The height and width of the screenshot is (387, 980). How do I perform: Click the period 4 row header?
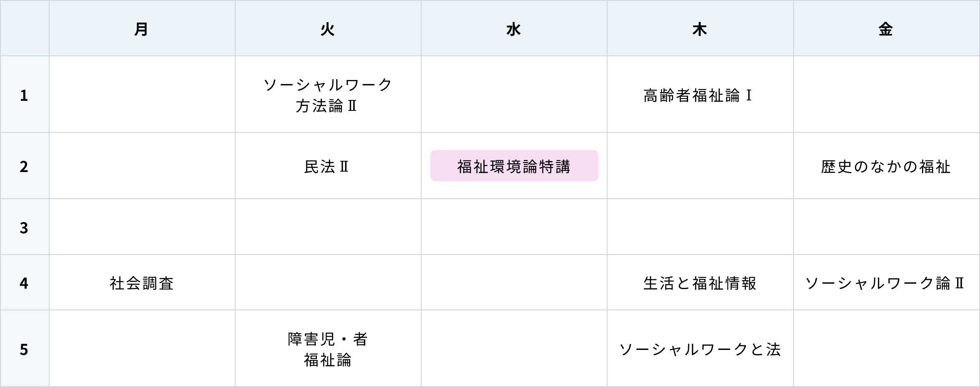25,282
